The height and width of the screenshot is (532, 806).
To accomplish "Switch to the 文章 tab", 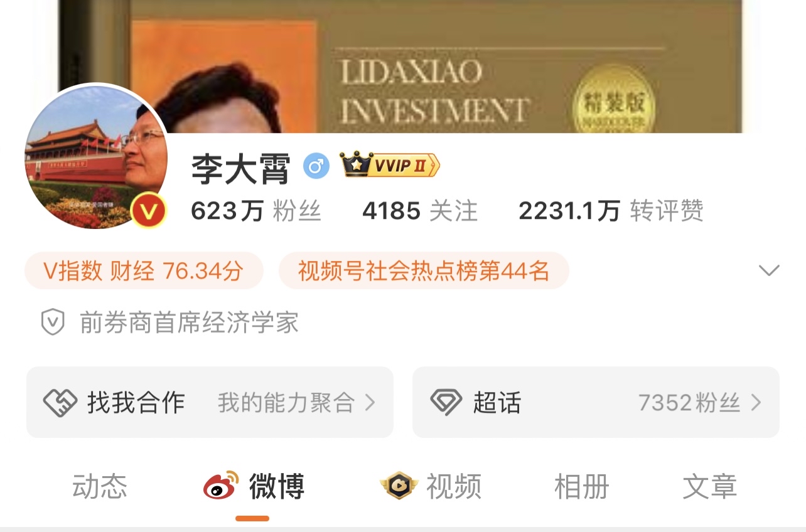I will tap(710, 486).
